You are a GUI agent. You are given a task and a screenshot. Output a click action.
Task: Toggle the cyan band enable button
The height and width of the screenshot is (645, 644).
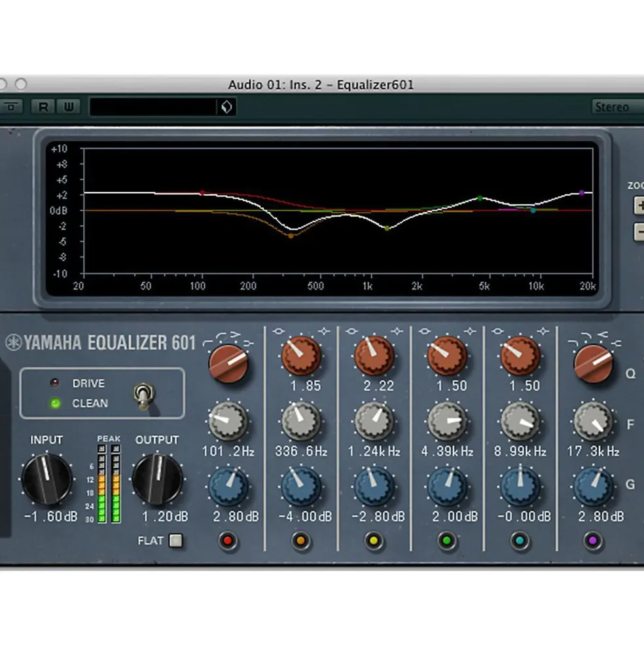point(520,540)
